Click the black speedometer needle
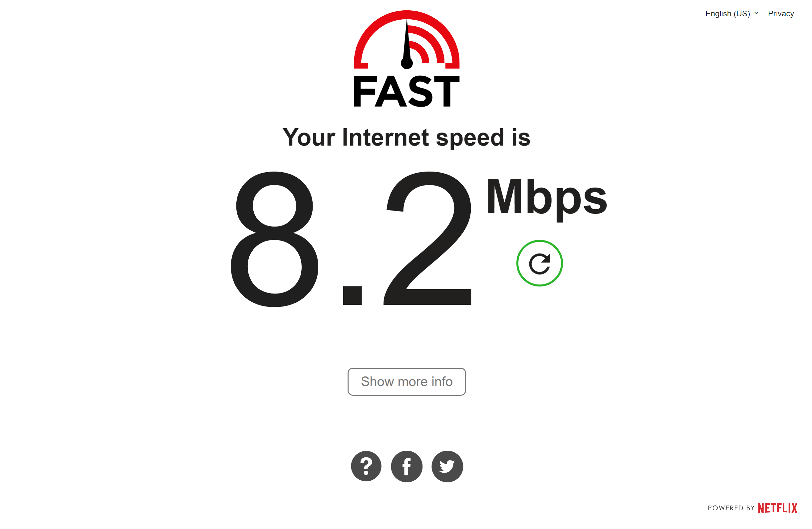 point(407,44)
